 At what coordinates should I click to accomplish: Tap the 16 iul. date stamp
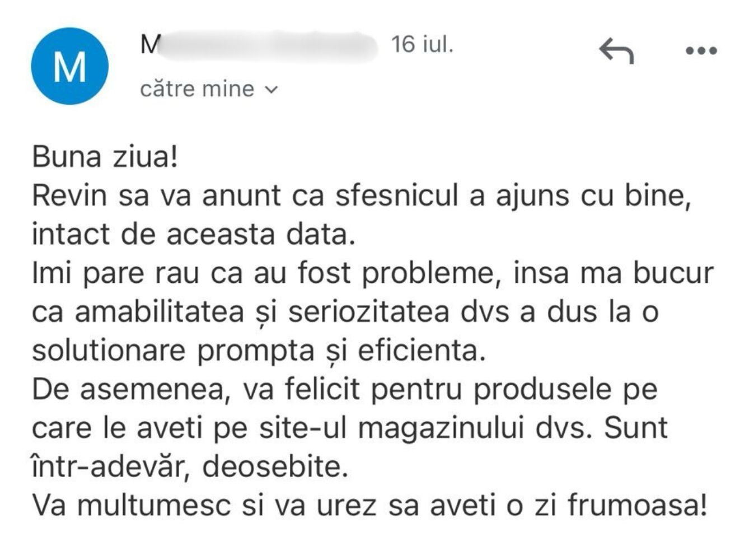(x=422, y=44)
